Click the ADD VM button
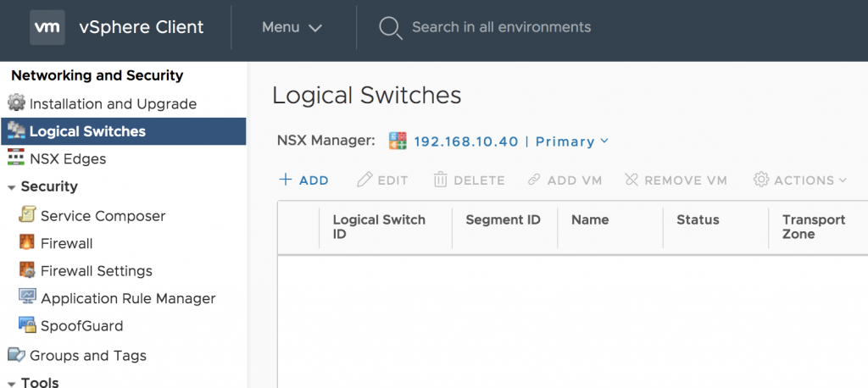868x388 pixels. tap(565, 180)
